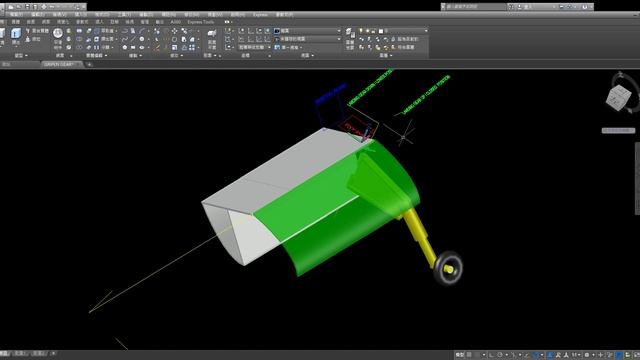Open the layer list dropdown arrow
Viewport: 640px width, 360px height.
pyautogui.click(x=426, y=31)
